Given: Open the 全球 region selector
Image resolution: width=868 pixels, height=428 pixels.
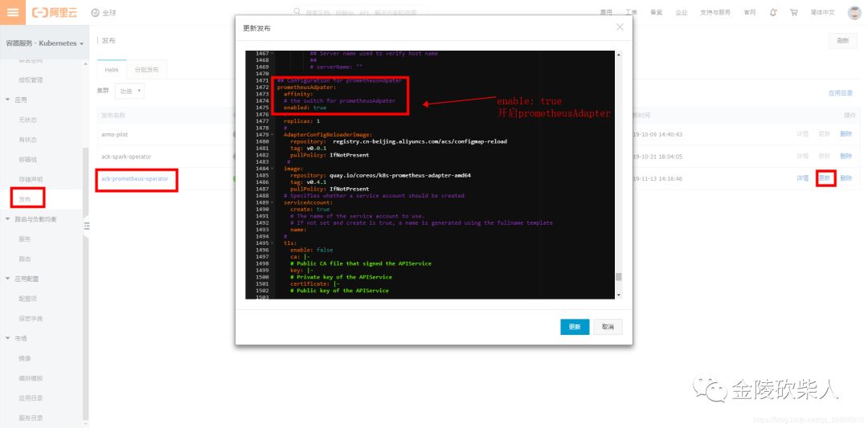Looking at the screenshot, I should [x=104, y=12].
